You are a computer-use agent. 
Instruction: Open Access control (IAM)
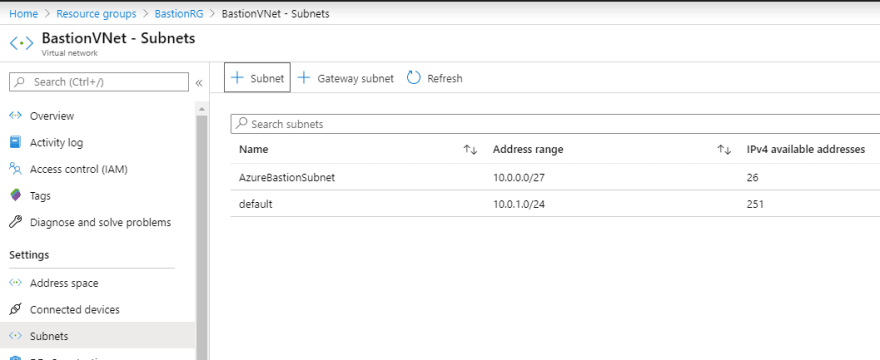(79, 169)
